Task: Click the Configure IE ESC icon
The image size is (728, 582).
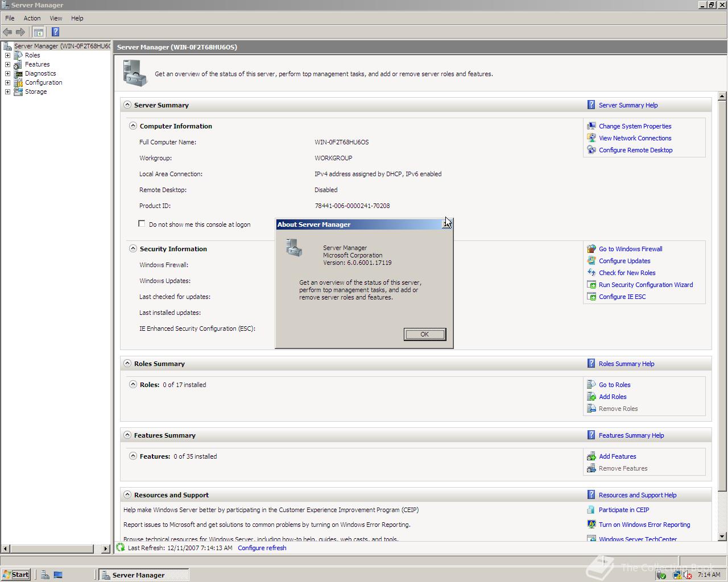Action: point(591,297)
